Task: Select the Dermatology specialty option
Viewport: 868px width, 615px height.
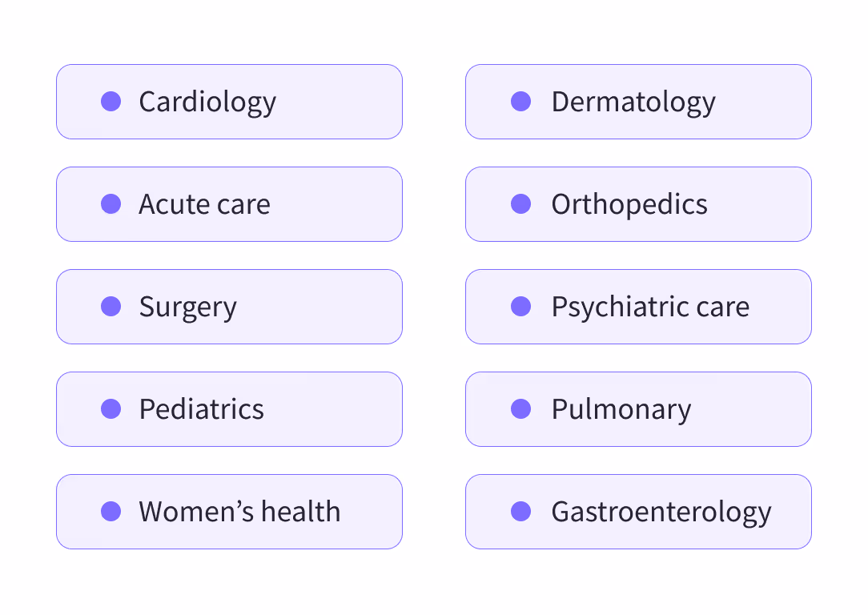Action: 638,102
